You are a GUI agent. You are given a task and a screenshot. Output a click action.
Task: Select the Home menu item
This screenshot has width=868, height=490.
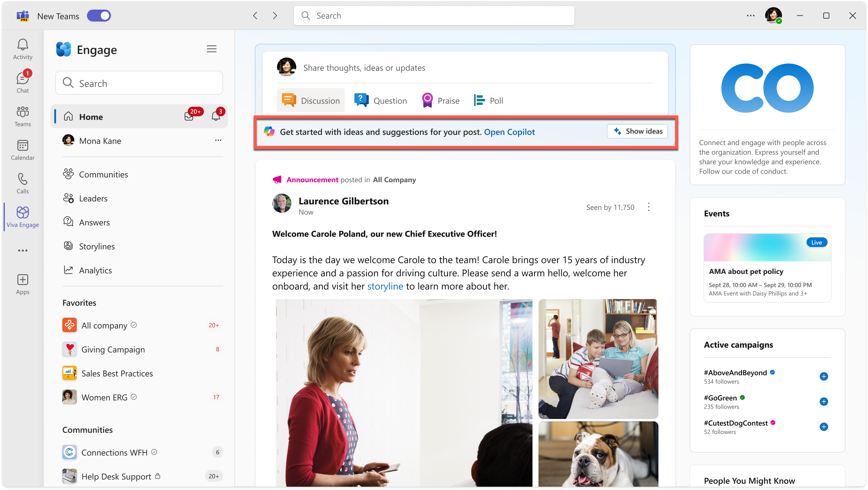pyautogui.click(x=91, y=117)
